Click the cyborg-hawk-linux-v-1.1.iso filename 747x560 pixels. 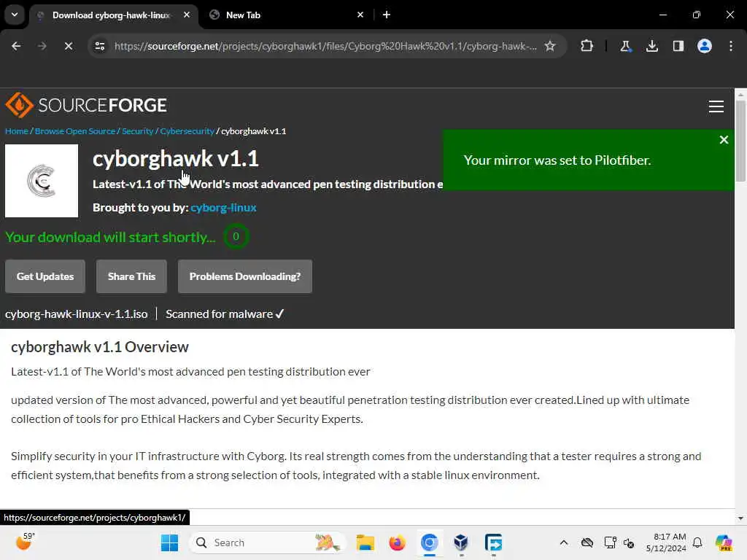(76, 314)
